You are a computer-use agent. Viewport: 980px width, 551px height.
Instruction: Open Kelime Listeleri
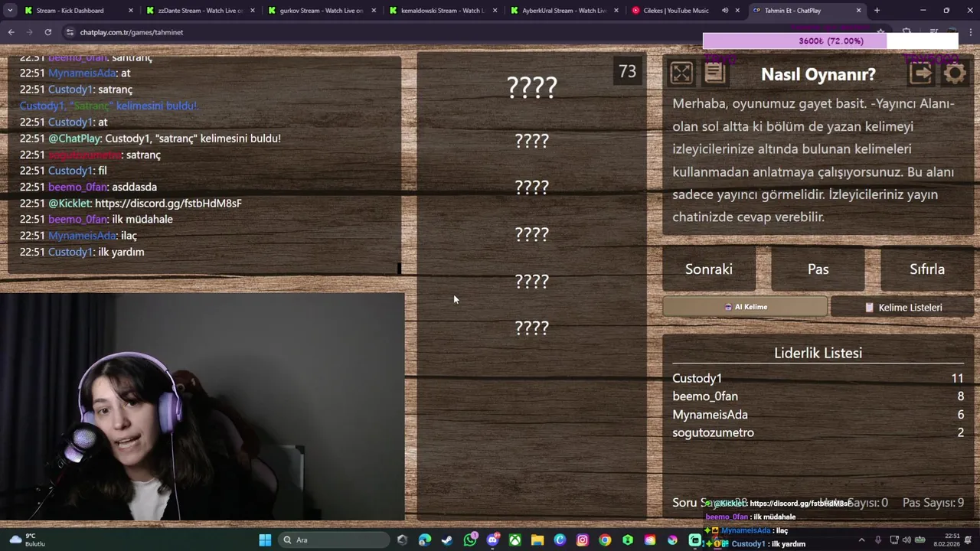tap(903, 307)
